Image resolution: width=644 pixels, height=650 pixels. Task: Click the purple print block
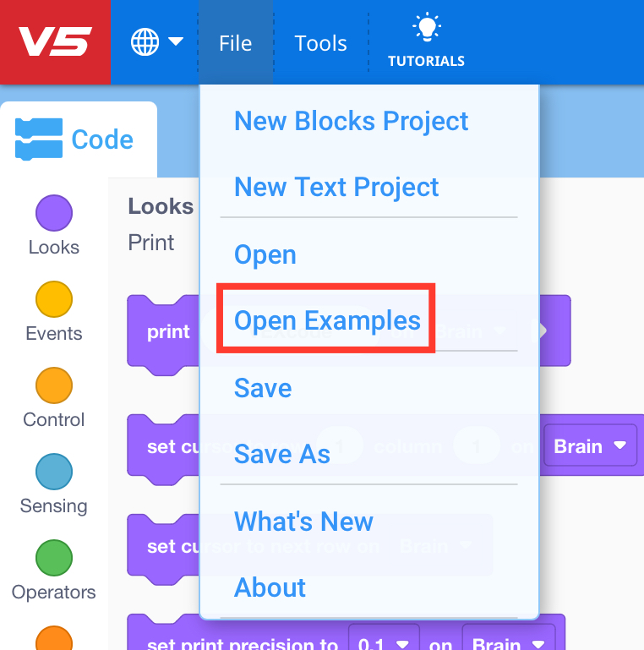click(x=167, y=331)
